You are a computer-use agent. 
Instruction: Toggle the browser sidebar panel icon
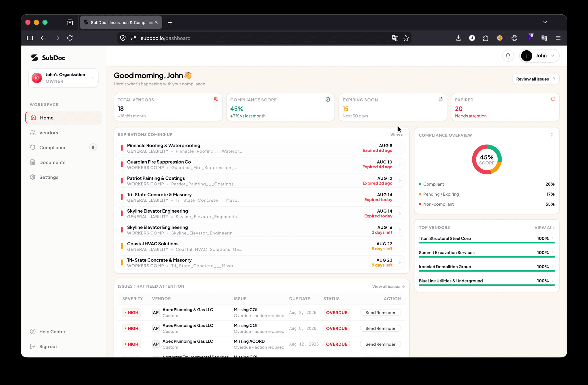click(30, 38)
